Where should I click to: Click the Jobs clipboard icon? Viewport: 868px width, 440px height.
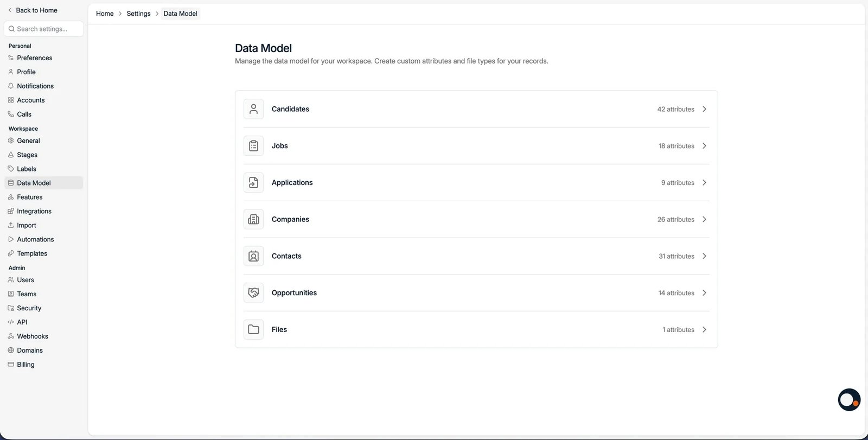tap(253, 146)
